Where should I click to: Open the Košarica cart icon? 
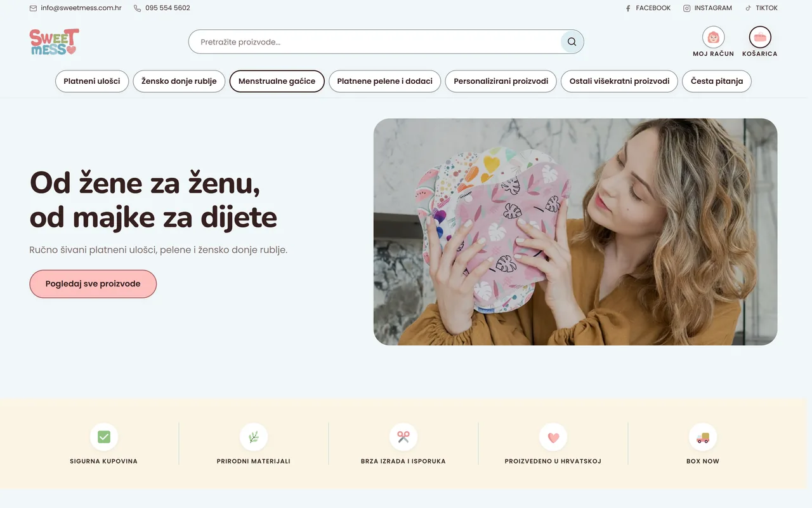(760, 37)
